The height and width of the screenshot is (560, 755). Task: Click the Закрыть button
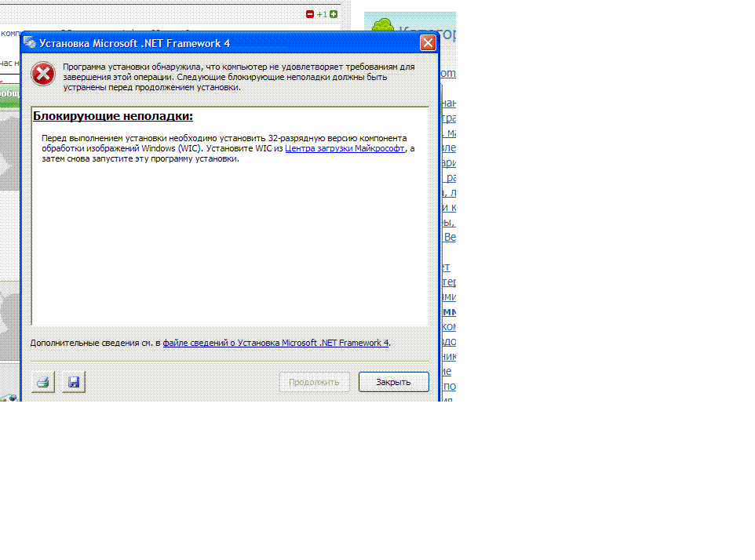[x=393, y=382]
